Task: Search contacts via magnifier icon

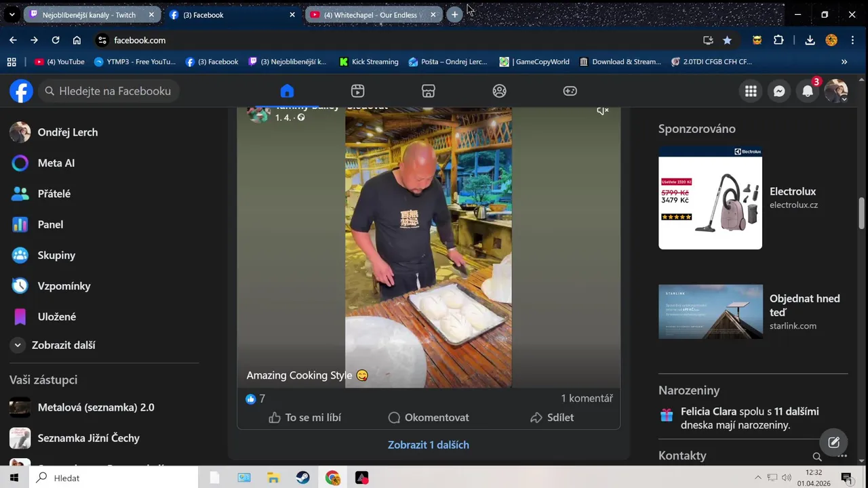Action: point(817,457)
